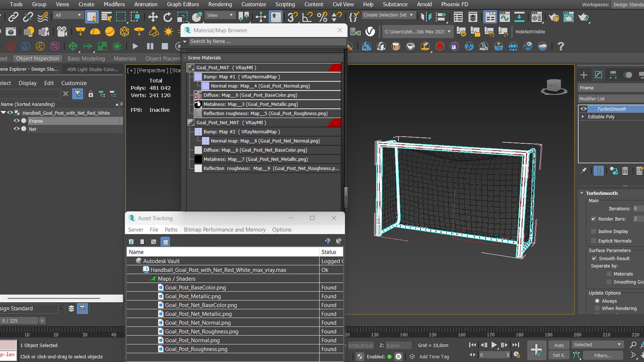Toggle the scene explorer filter icon
Image resolution: width=644 pixels, height=362 pixels.
point(77,94)
